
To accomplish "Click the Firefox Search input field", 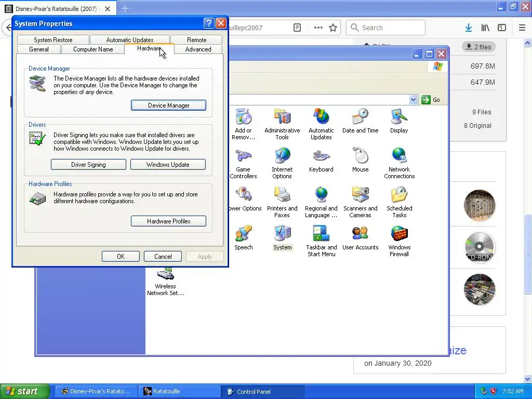I will pos(385,28).
